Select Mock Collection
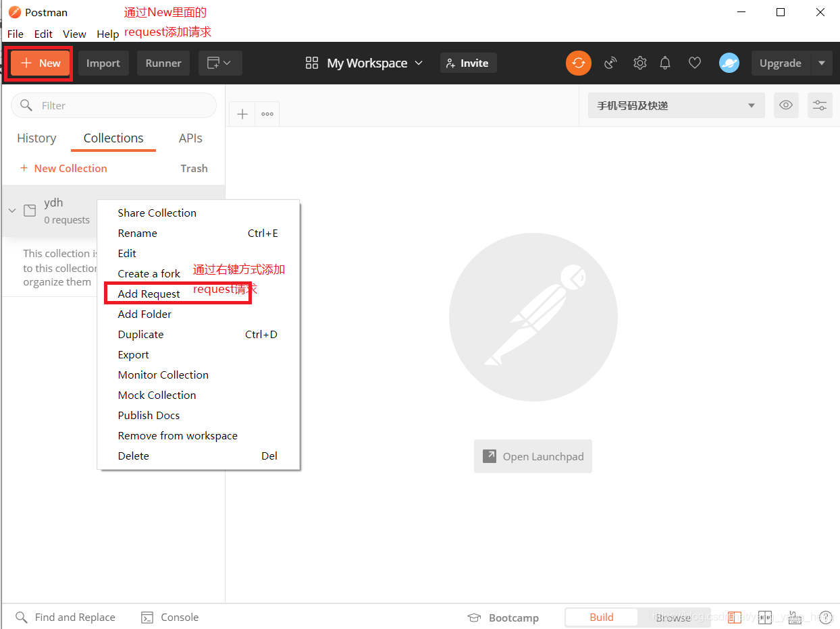 pos(199,395)
